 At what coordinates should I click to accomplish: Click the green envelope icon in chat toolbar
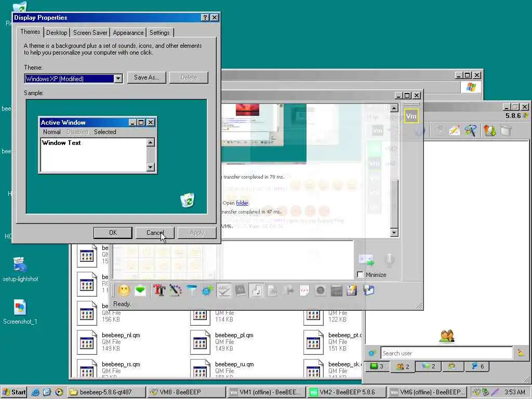click(140, 290)
